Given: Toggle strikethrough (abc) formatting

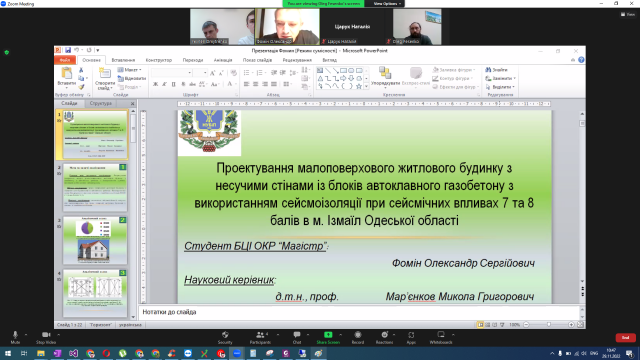Looking at the screenshot, I should click(x=192, y=84).
